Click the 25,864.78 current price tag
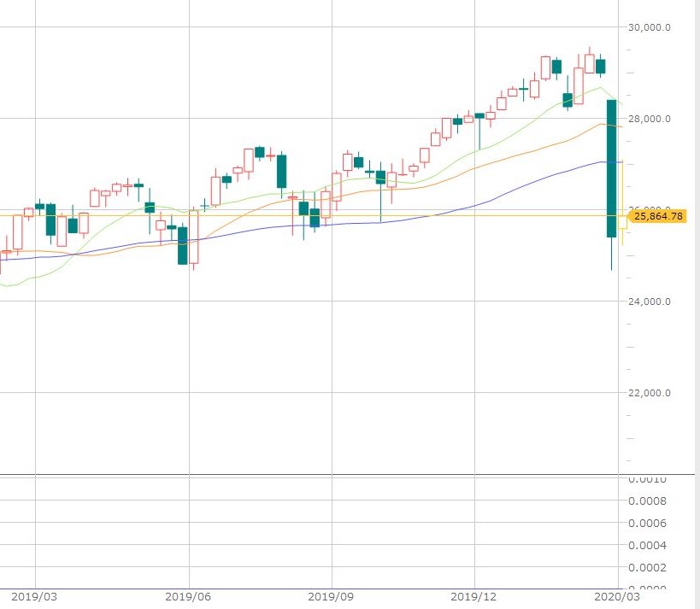 656,216
